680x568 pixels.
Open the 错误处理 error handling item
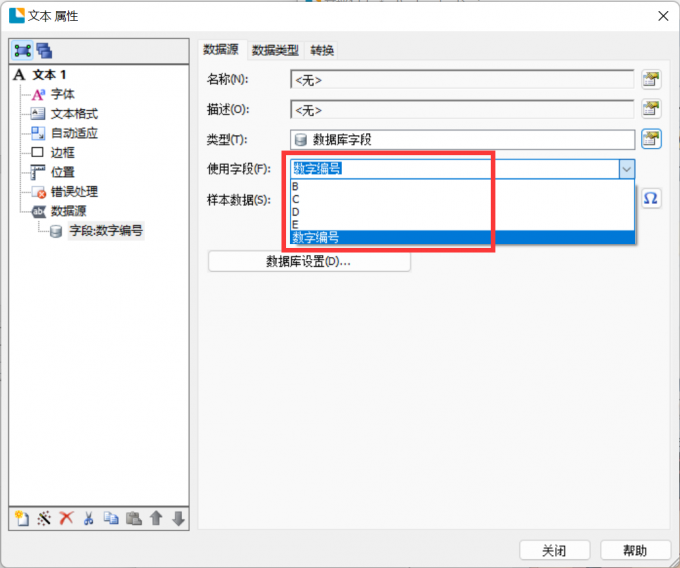tap(74, 192)
